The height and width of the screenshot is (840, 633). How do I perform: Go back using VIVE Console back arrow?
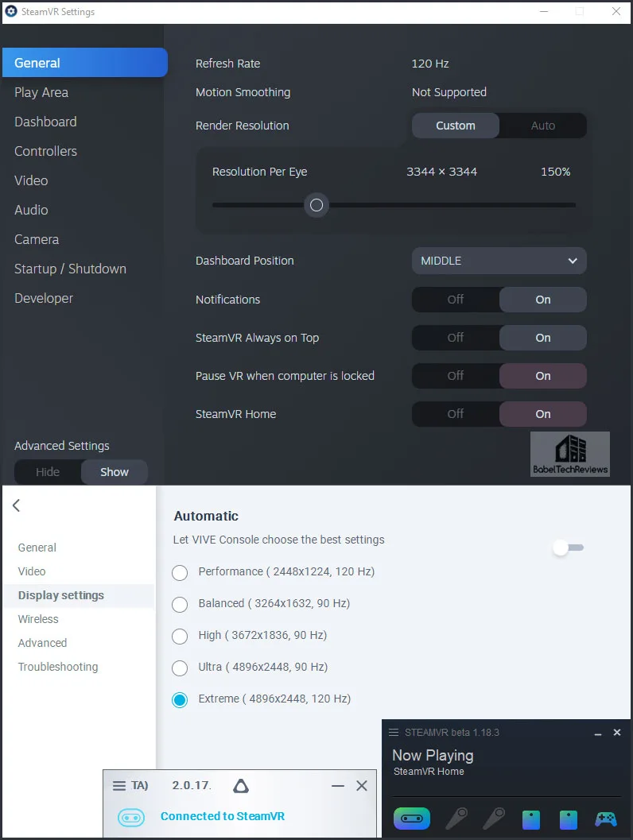[17, 505]
